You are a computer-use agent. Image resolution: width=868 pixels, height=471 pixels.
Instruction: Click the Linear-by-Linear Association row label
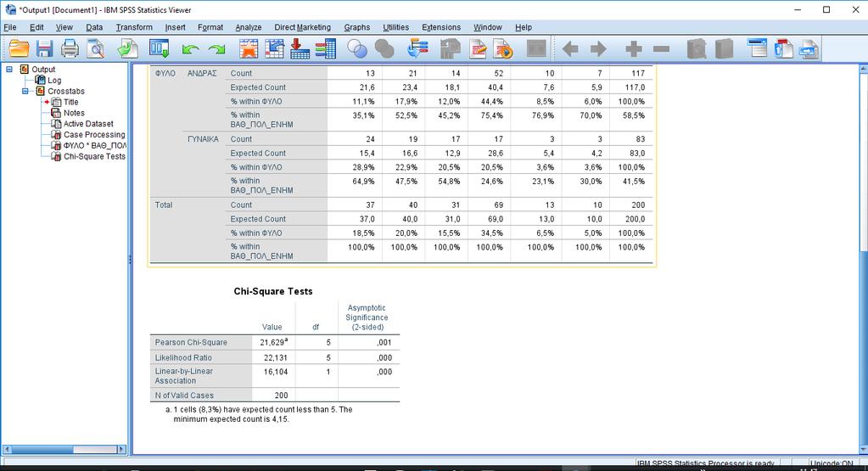click(184, 376)
